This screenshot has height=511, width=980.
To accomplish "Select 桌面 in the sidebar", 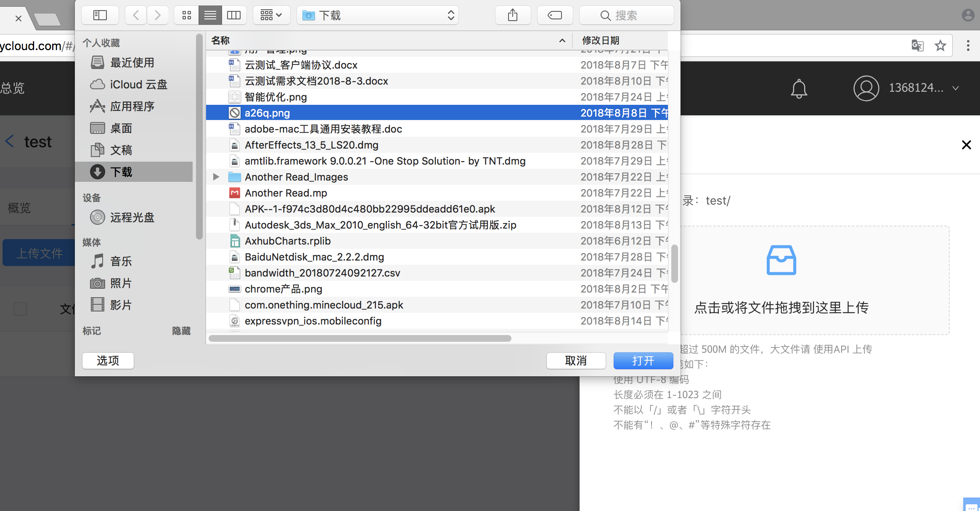I will coord(121,128).
